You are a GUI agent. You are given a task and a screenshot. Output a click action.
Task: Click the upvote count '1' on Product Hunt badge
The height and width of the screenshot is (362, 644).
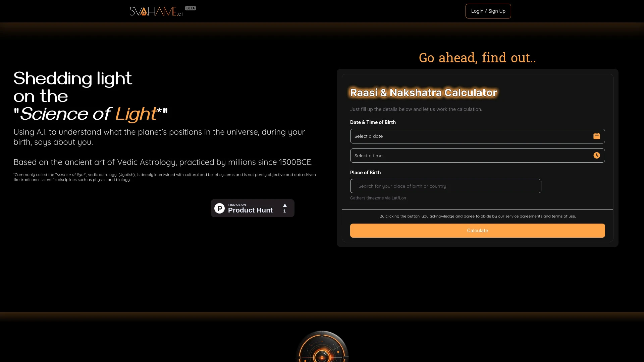(284, 211)
